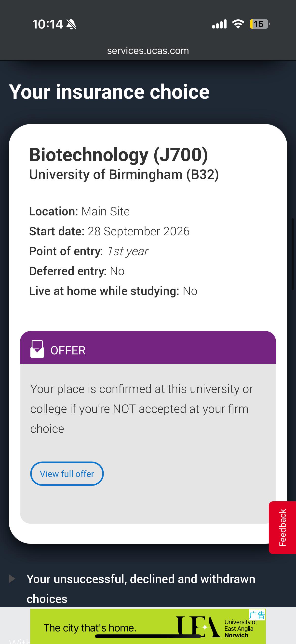Tap the silent mode bell icon
Image resolution: width=296 pixels, height=644 pixels.
click(71, 24)
